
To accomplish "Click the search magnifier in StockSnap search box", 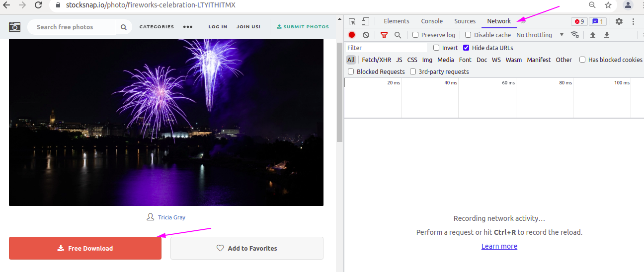I will [124, 27].
